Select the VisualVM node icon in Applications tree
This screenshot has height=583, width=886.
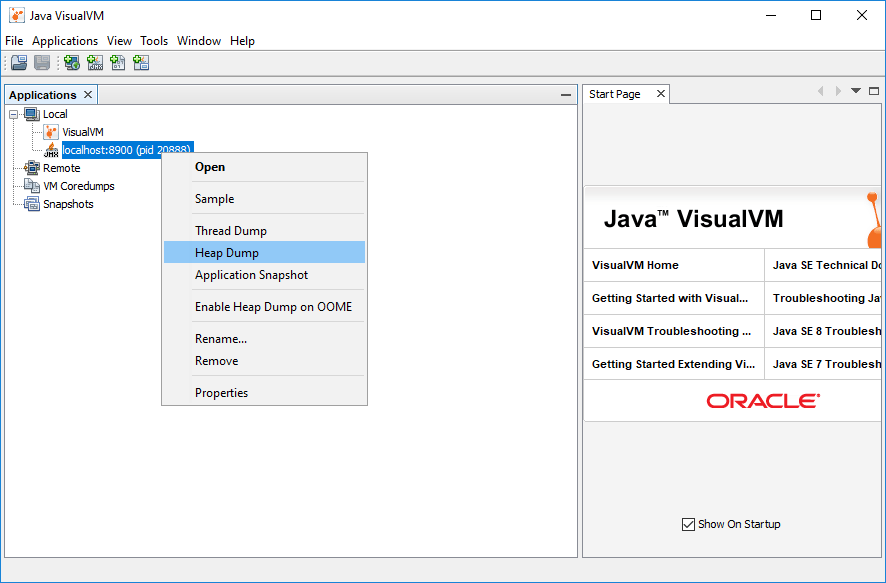pos(50,132)
